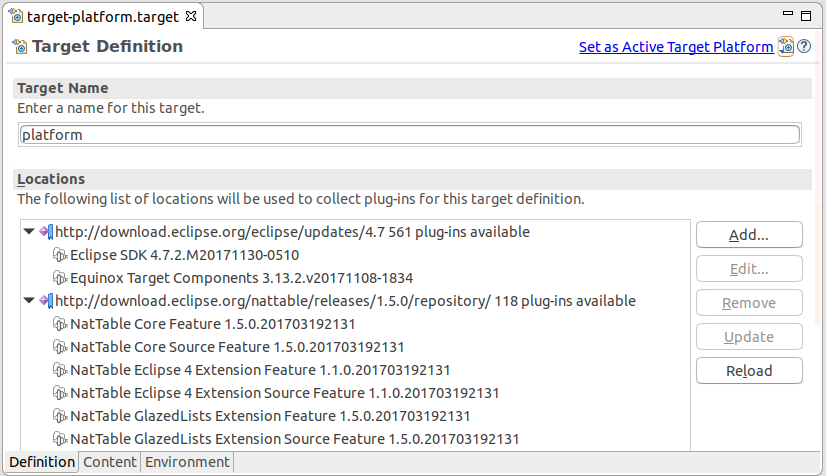826x476 pixels.
Task: Click the Reload button
Action: coord(749,371)
